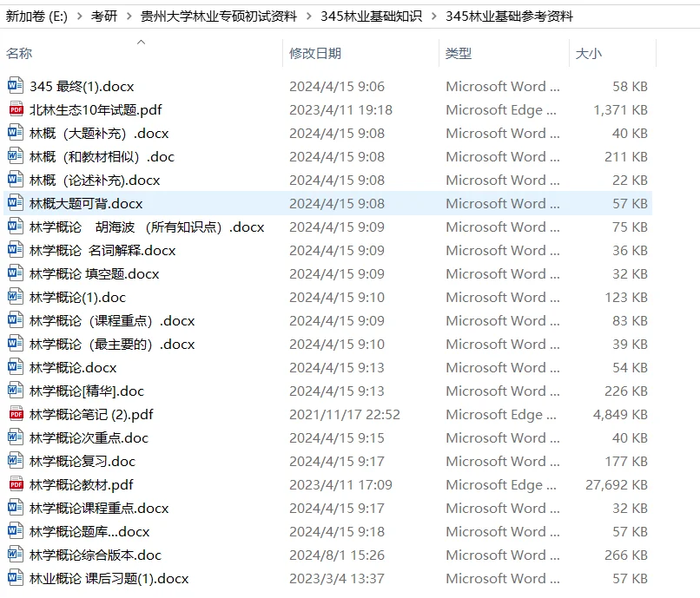
Task: Select file name 林学概论笔记 (2).pdf
Action: click(91, 415)
